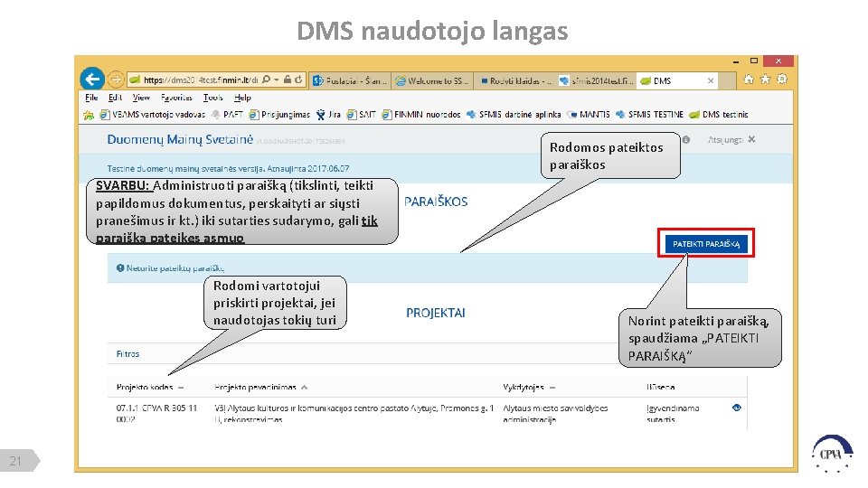This screenshot has width=868, height=488.
Task: Open browser Home icon
Action: (749, 80)
